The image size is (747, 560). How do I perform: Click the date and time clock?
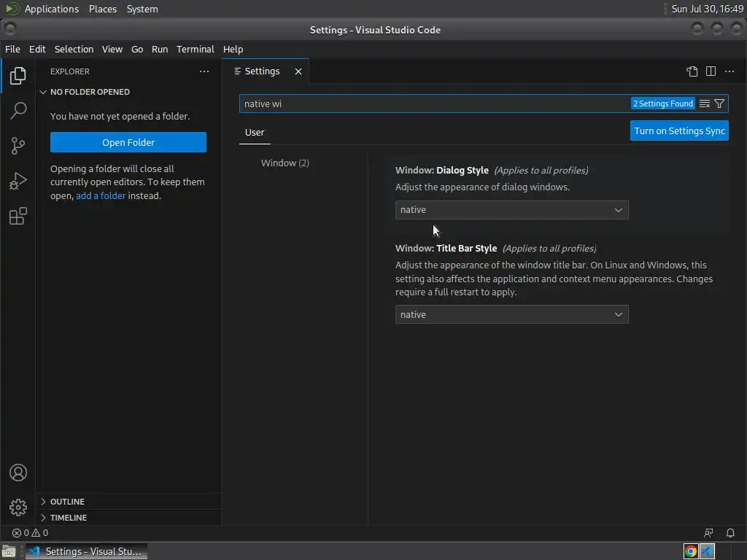[708, 9]
